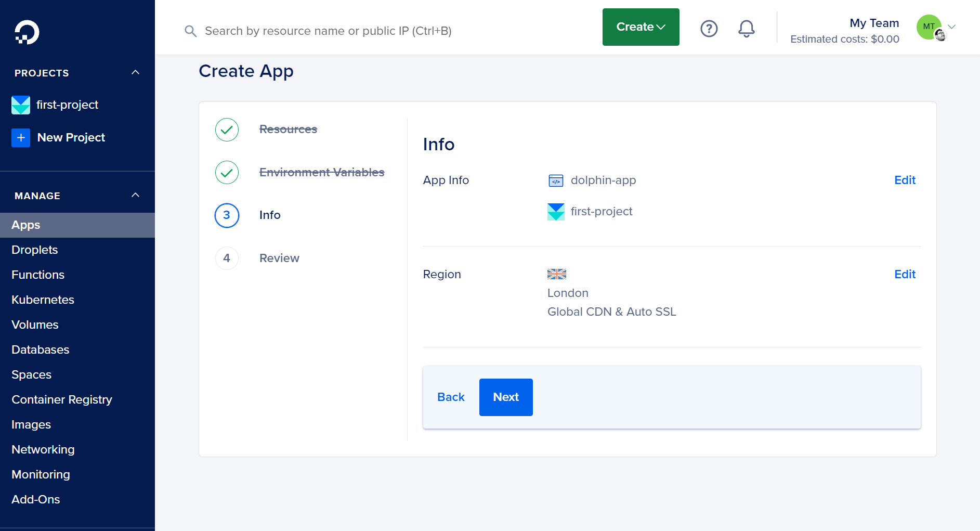Click the MT team avatar
Screen dimensions: 980x531
929,27
